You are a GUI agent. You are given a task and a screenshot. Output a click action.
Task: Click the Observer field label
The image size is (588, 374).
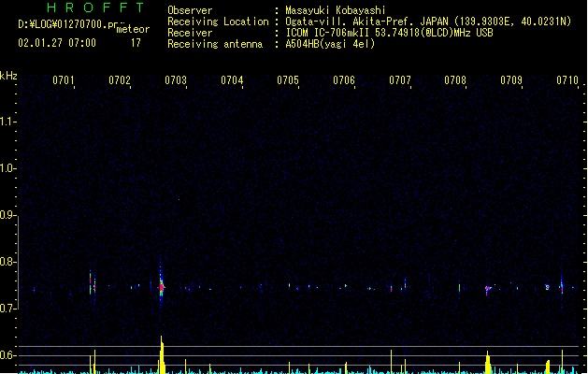tap(190, 10)
